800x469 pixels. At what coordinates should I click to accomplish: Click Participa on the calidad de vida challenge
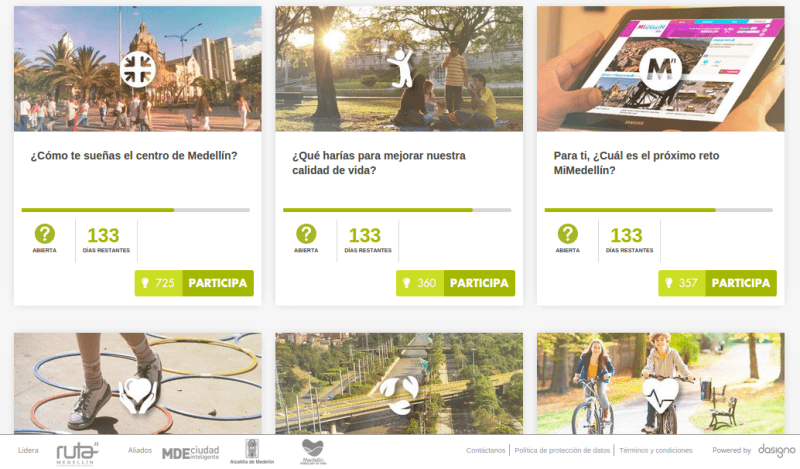(x=479, y=283)
